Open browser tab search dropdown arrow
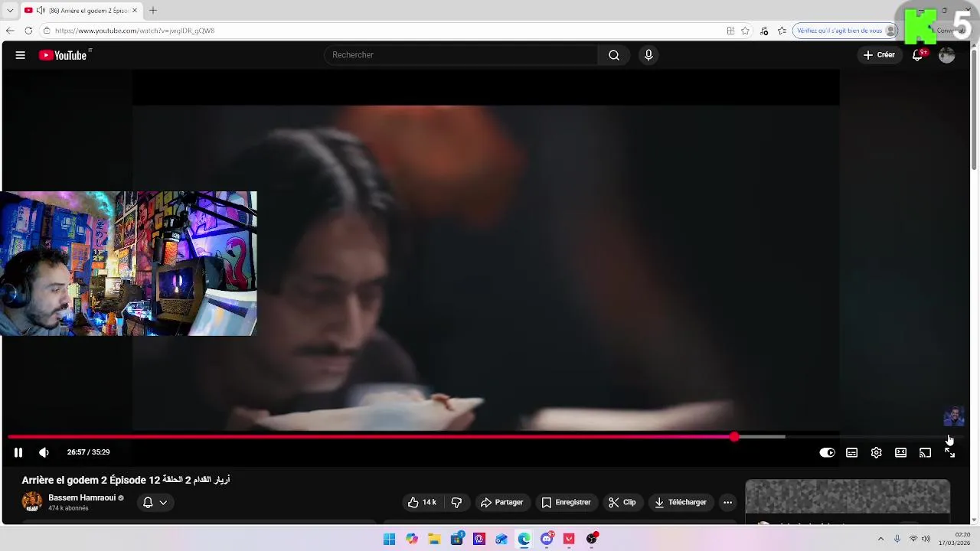The image size is (980, 551). pyautogui.click(x=10, y=10)
